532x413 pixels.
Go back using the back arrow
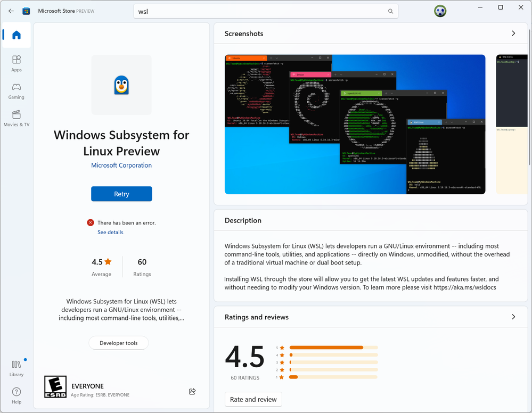(11, 11)
